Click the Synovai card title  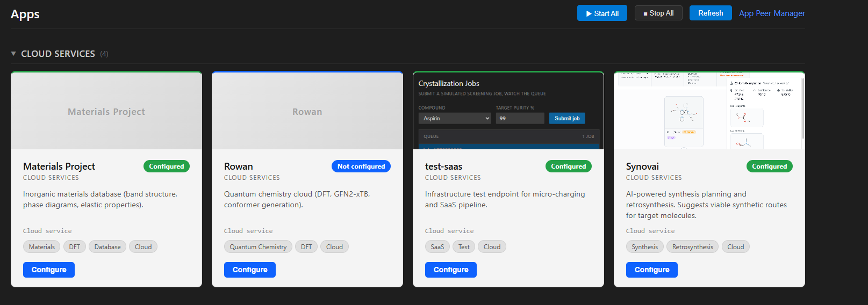(642, 166)
